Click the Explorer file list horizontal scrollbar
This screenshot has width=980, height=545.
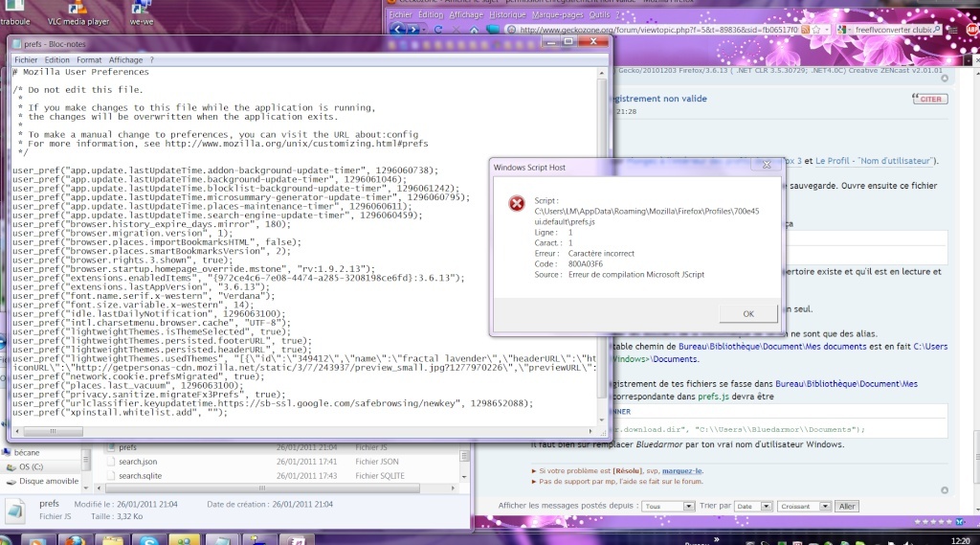click(x=262, y=488)
